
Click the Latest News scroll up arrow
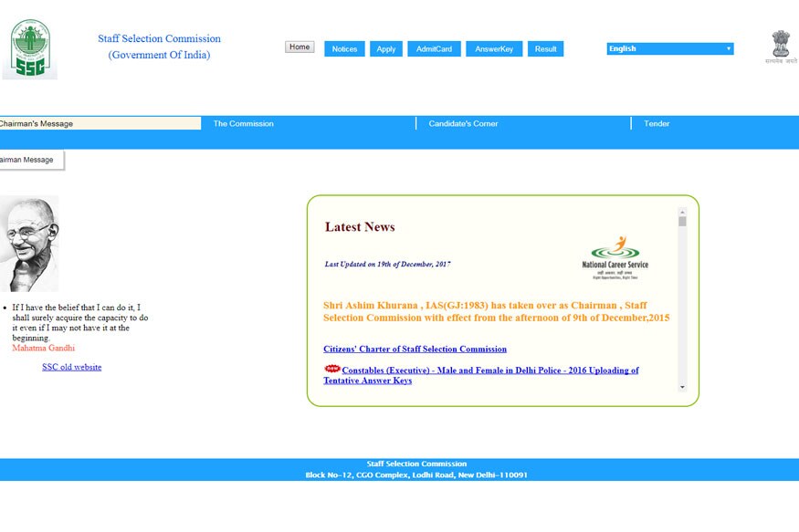(682, 212)
